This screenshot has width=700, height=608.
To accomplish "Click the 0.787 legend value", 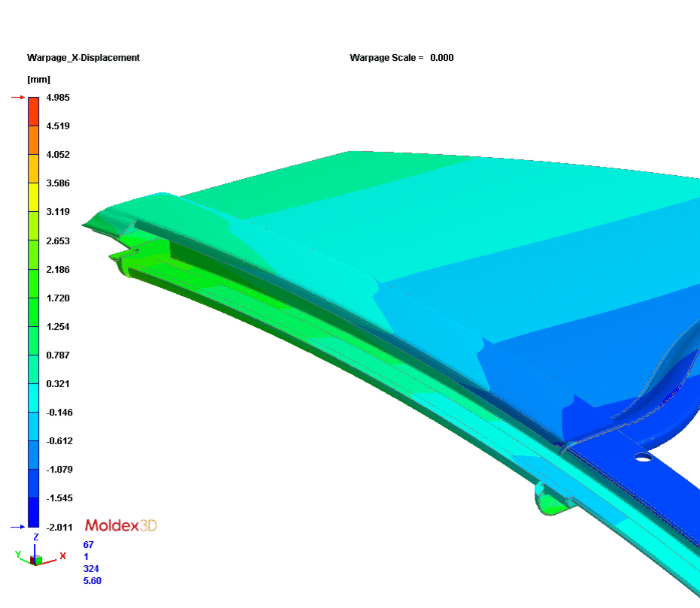I will tap(58, 355).
